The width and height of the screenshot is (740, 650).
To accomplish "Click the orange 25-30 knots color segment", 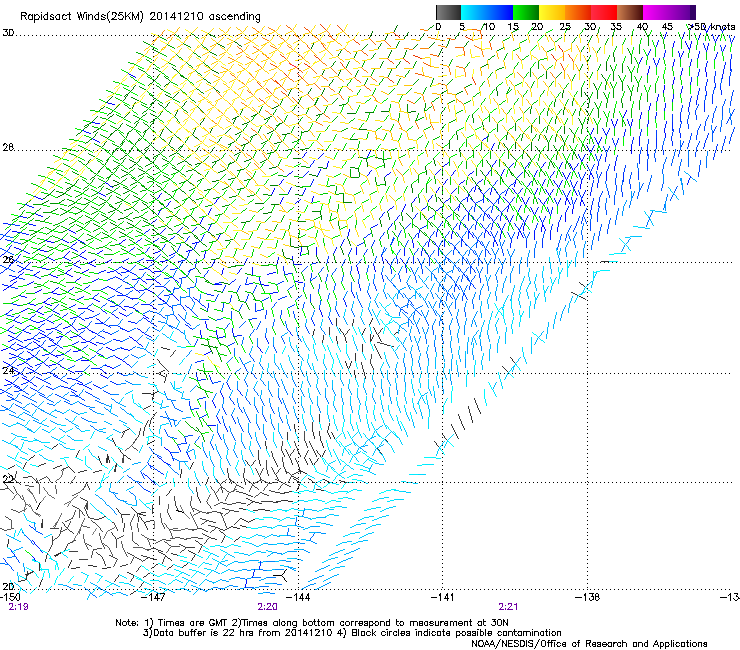I will 578,12.
